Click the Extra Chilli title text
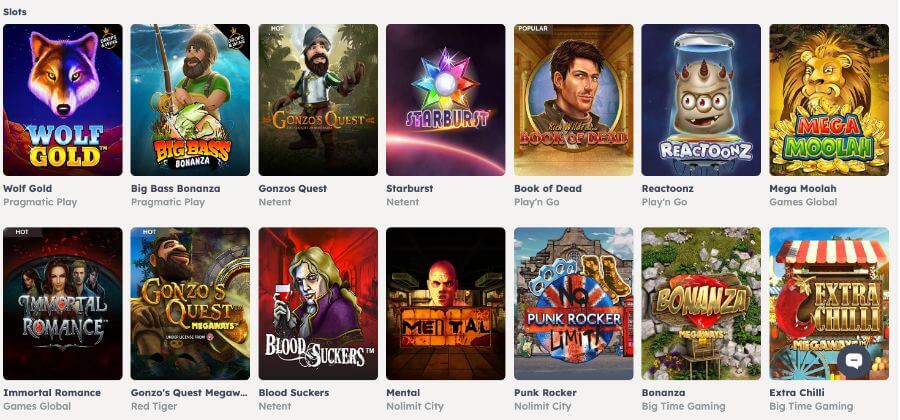This screenshot has height=420, width=900. coord(797,392)
